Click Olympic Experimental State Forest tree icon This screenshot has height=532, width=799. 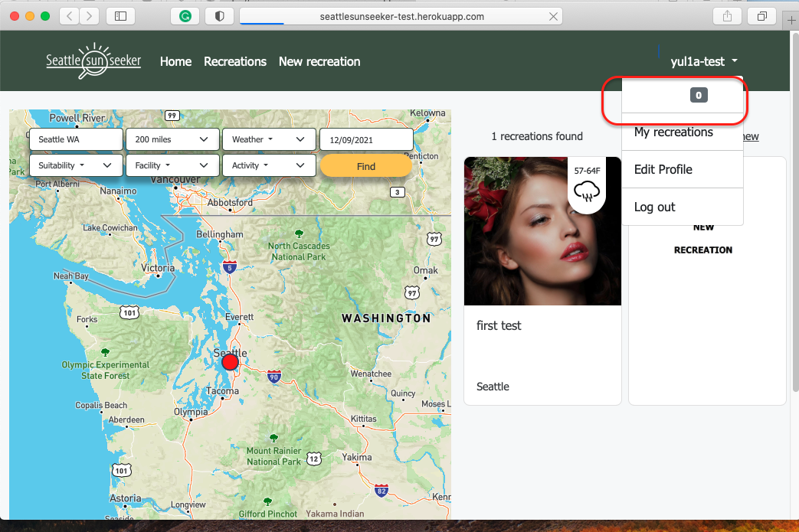tap(105, 352)
